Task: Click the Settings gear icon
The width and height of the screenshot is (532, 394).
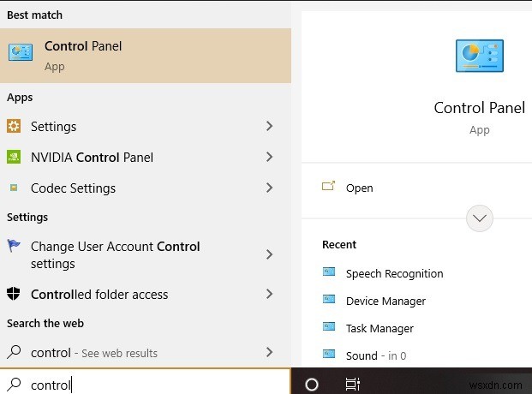Action: 14,126
